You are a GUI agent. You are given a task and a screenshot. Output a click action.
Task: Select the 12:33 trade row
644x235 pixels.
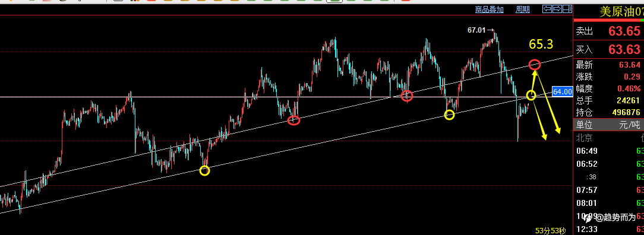(609, 229)
